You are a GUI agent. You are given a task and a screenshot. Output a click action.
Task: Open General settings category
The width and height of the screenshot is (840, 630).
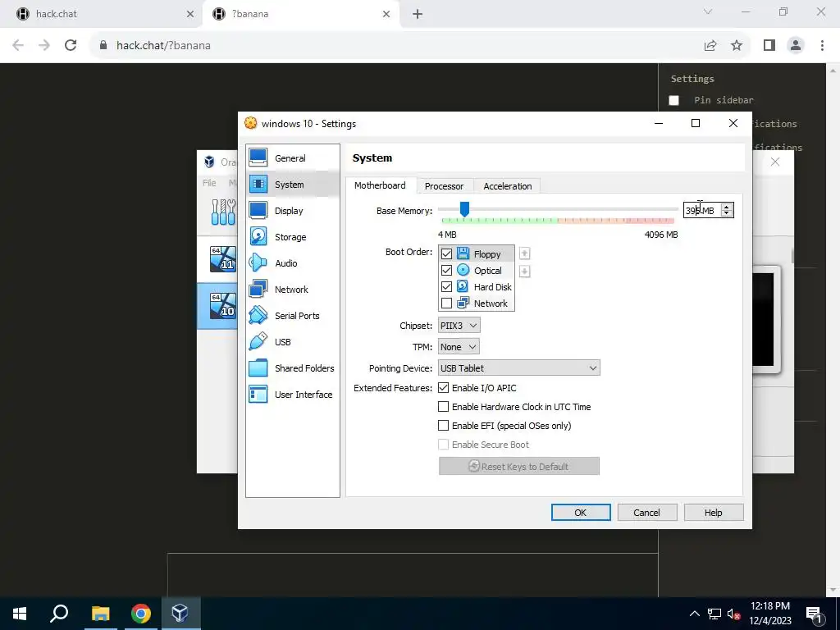(x=293, y=158)
